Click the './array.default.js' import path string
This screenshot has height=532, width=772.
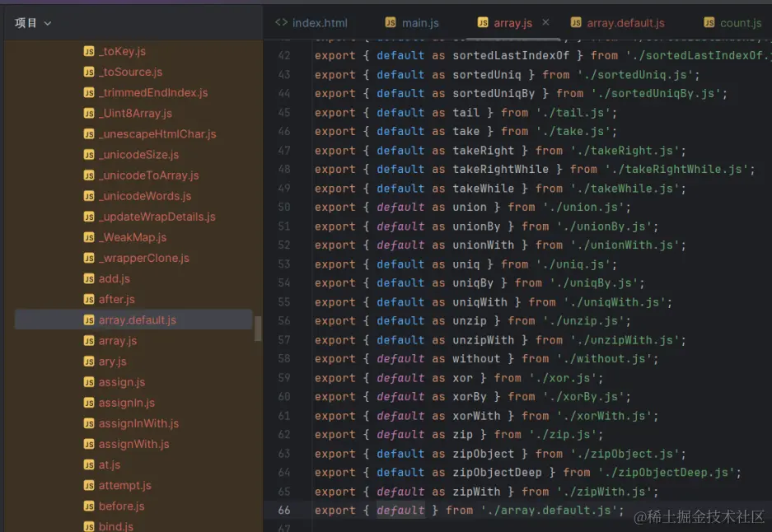pos(549,511)
